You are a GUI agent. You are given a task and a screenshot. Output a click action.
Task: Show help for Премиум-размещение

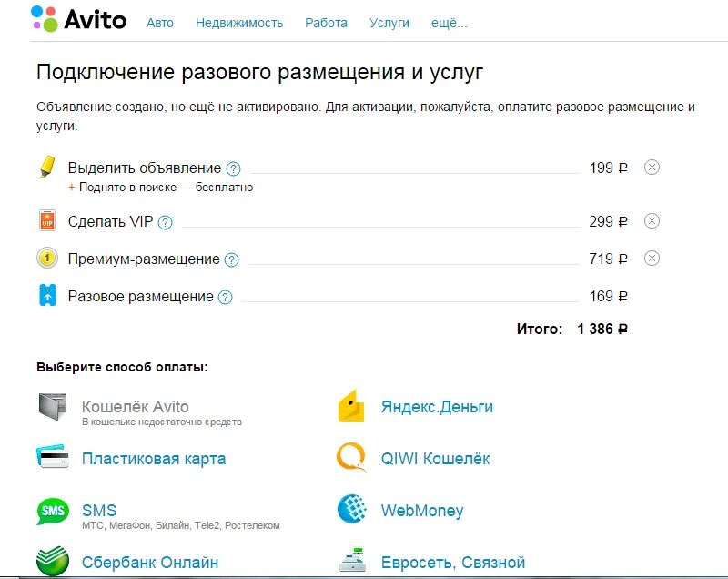tap(231, 260)
